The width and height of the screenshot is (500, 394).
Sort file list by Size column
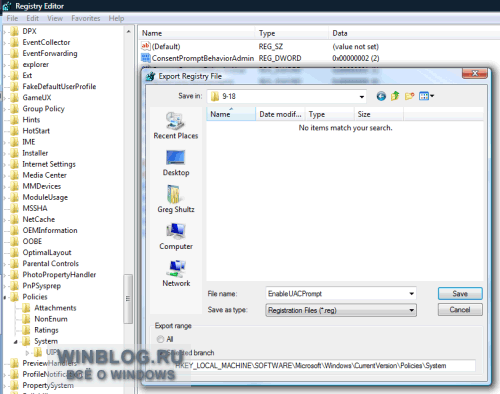click(x=379, y=114)
